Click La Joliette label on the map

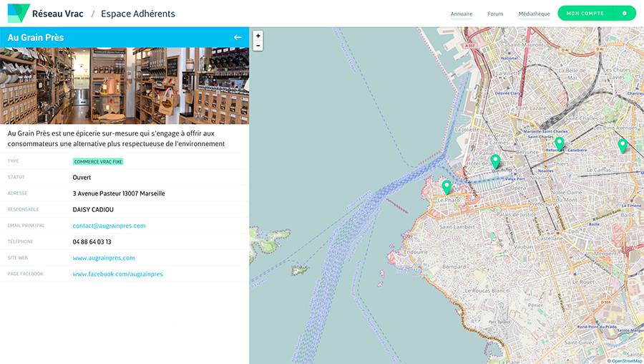pos(467,130)
